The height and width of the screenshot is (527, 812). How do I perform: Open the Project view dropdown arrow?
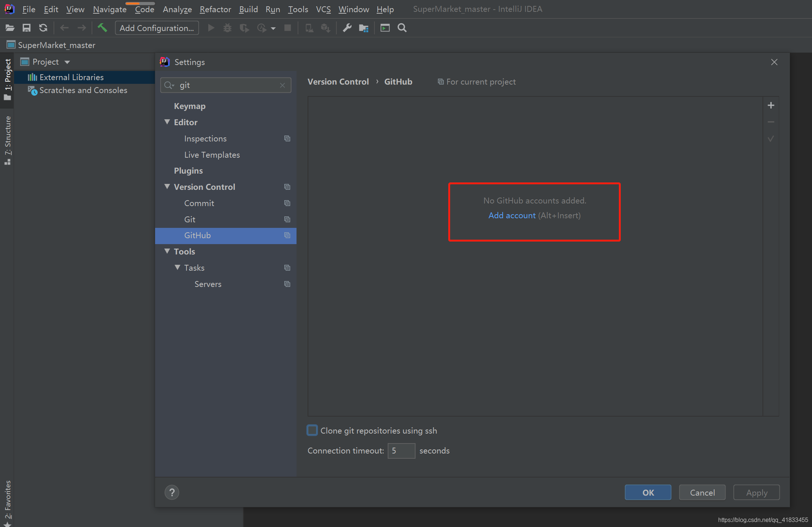pyautogui.click(x=67, y=62)
